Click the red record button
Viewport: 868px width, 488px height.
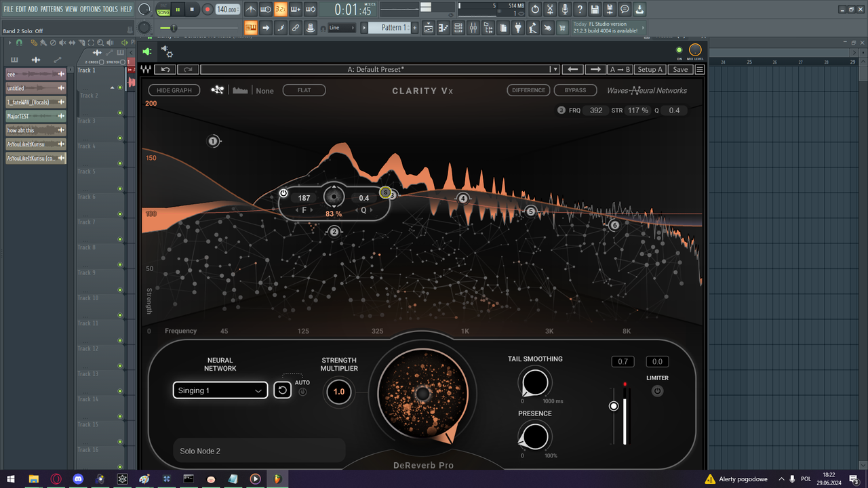pos(207,9)
